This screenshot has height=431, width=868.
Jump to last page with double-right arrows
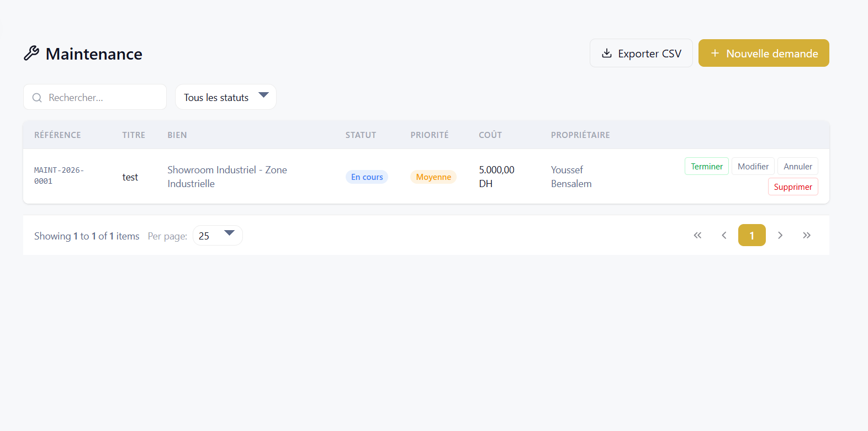[807, 235]
